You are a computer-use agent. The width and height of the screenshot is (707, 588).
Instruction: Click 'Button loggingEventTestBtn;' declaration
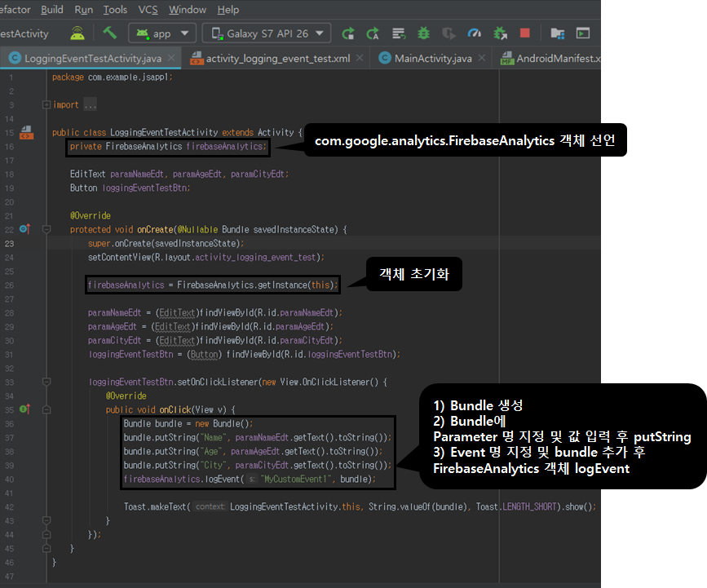coord(130,188)
